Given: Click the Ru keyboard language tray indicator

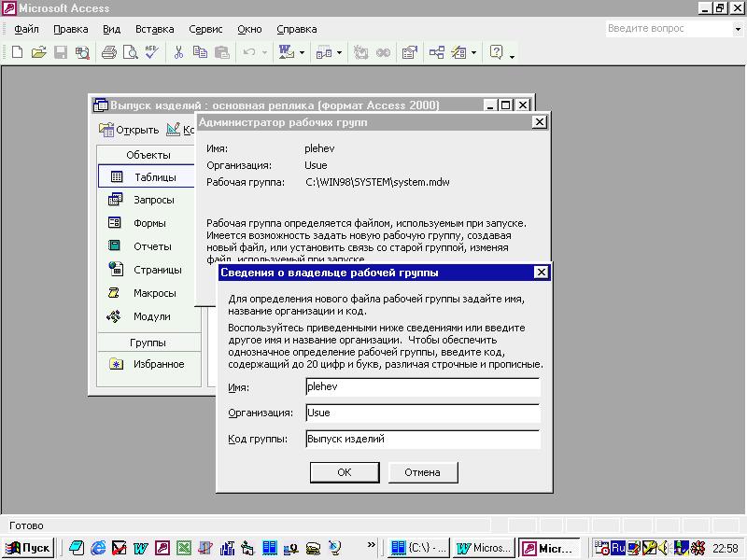Looking at the screenshot, I should click(618, 548).
